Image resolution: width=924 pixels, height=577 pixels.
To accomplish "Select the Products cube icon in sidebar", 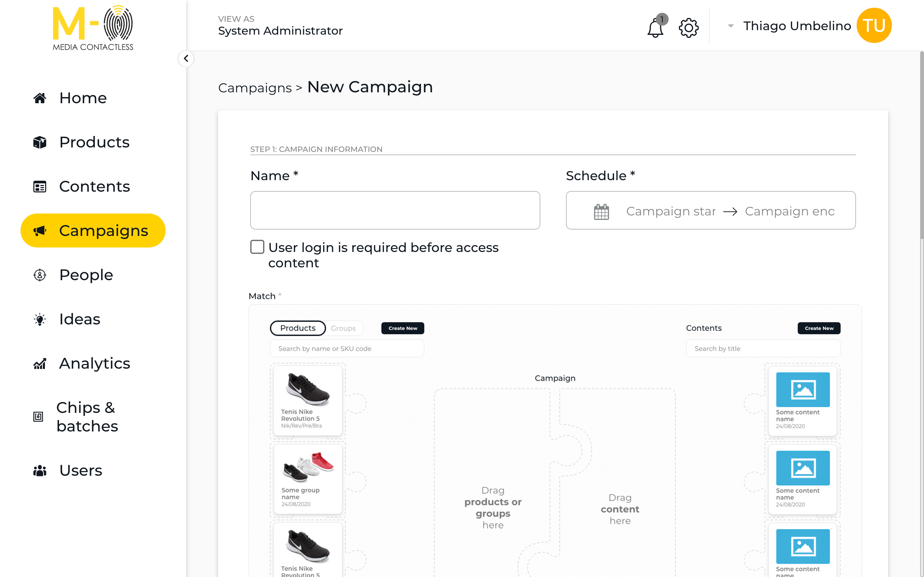I will tap(39, 142).
